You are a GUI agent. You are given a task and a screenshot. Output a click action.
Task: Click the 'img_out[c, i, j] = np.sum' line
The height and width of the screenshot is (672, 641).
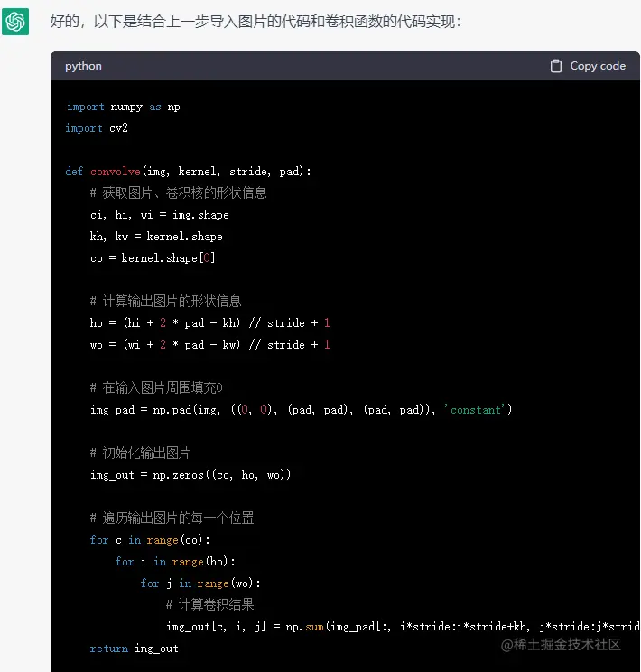tap(403, 627)
